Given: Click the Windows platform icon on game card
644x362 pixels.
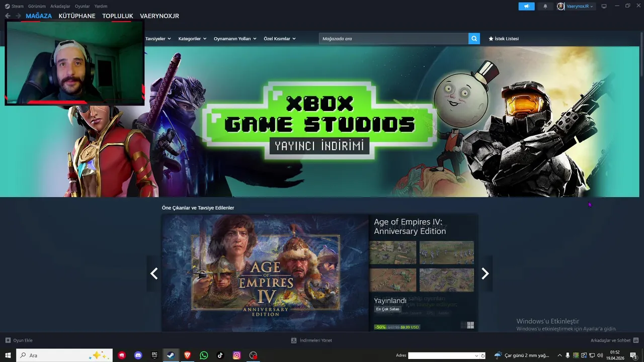Looking at the screenshot, I should (470, 325).
